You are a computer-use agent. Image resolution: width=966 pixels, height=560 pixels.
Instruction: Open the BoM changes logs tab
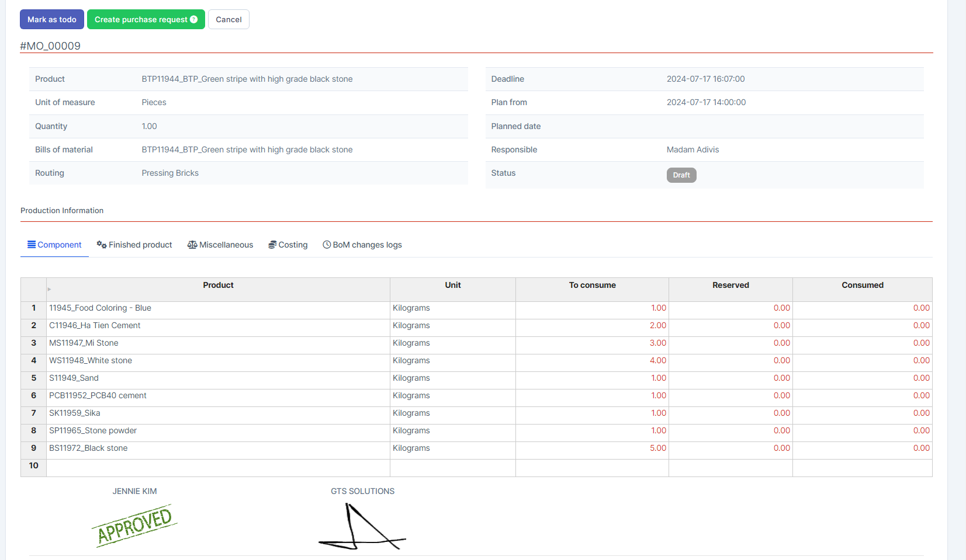(367, 245)
